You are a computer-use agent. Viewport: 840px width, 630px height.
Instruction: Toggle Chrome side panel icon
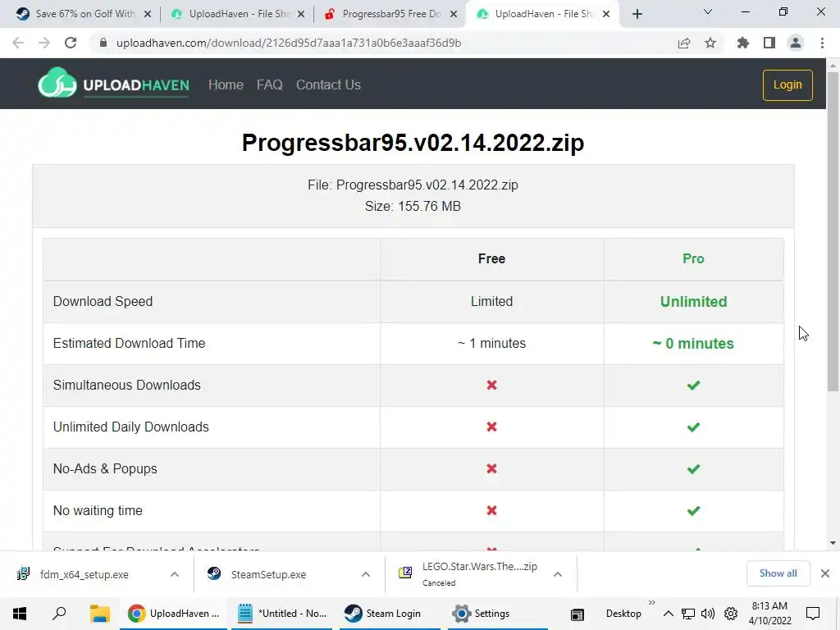[769, 43]
